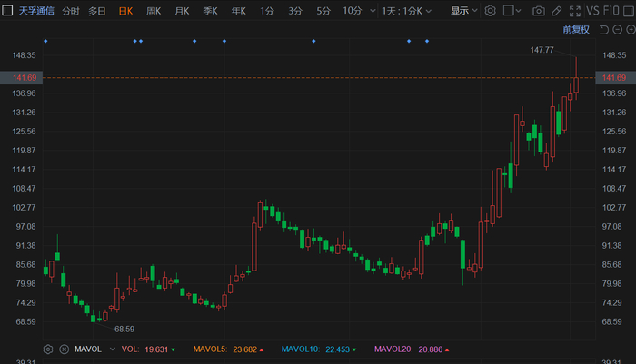Switch to 5分 five-minute chart
Image resolution: width=636 pixels, height=364 pixels.
click(x=323, y=11)
